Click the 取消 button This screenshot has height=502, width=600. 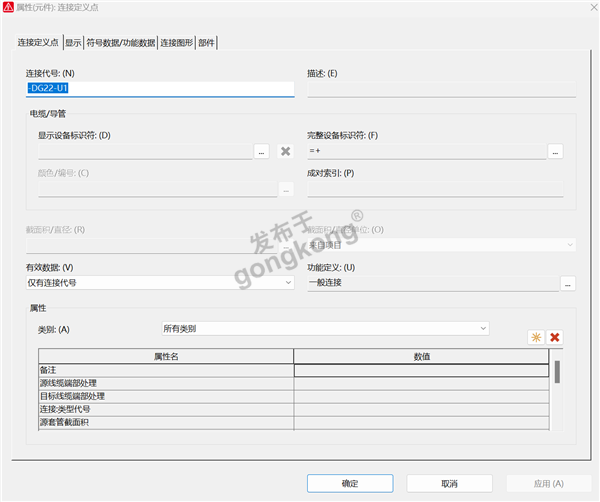(448, 483)
